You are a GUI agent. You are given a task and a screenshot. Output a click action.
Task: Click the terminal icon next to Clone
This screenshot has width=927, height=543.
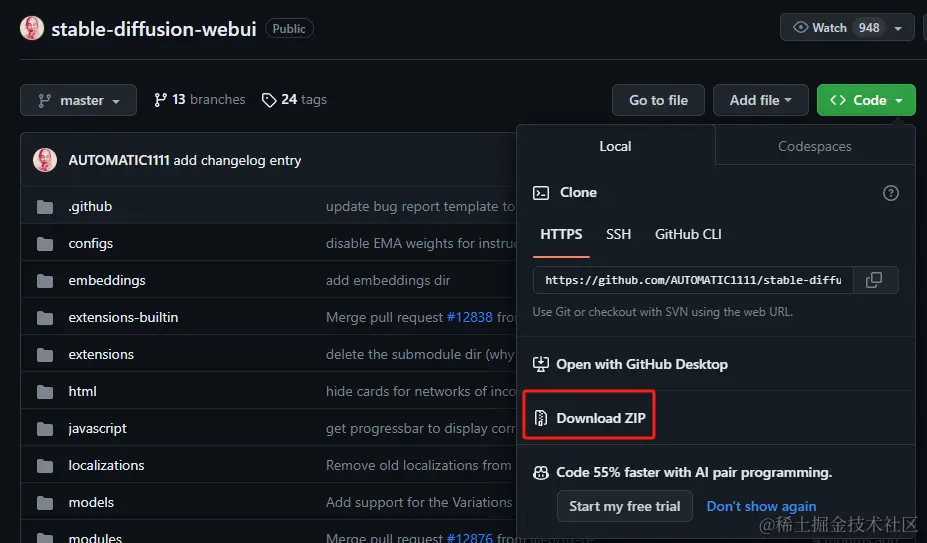point(541,193)
